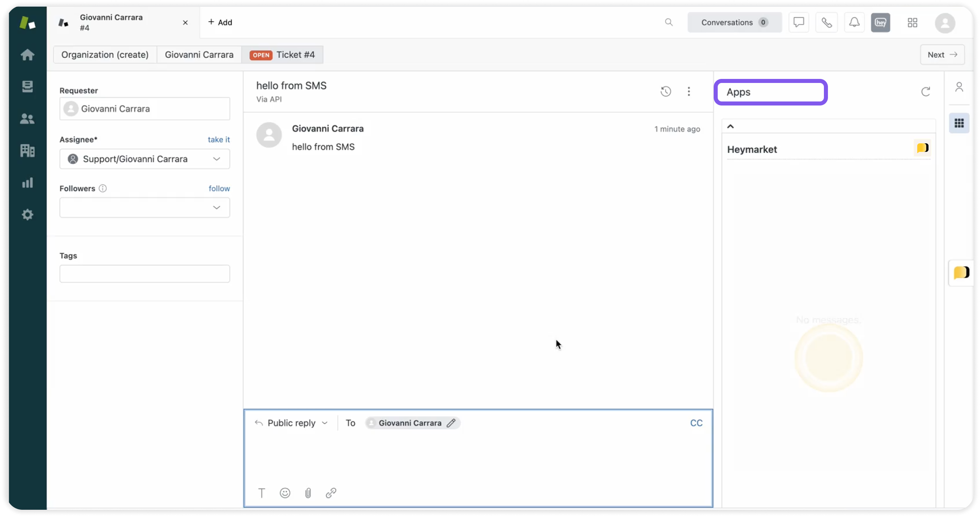Open the Public reply type dropdown
The width and height of the screenshot is (980, 517).
click(292, 423)
